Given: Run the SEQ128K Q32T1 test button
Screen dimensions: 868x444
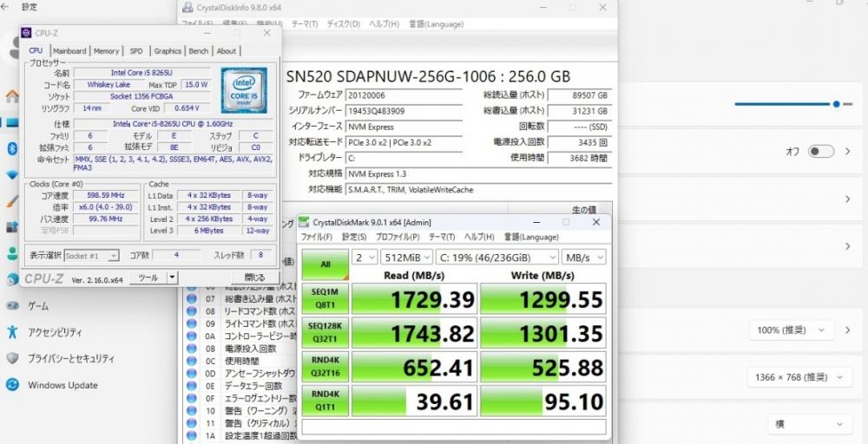Looking at the screenshot, I should click(x=325, y=333).
